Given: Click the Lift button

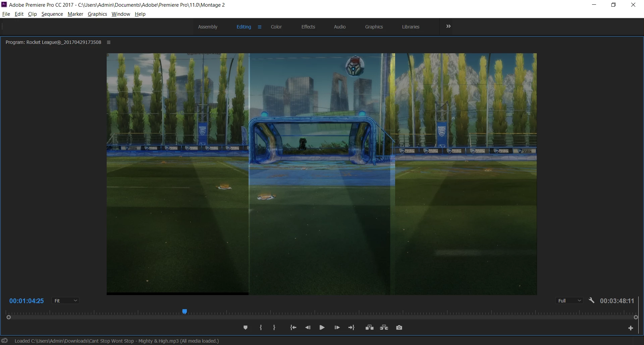Looking at the screenshot, I should pos(370,328).
